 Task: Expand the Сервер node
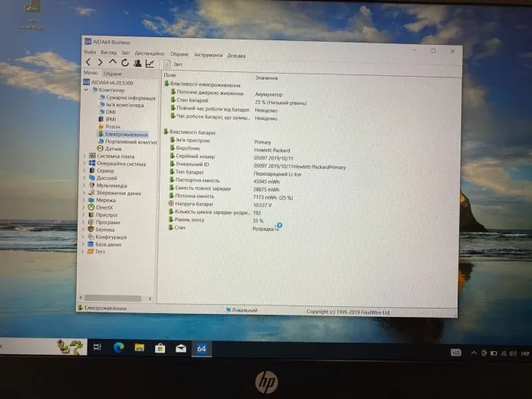pos(84,171)
